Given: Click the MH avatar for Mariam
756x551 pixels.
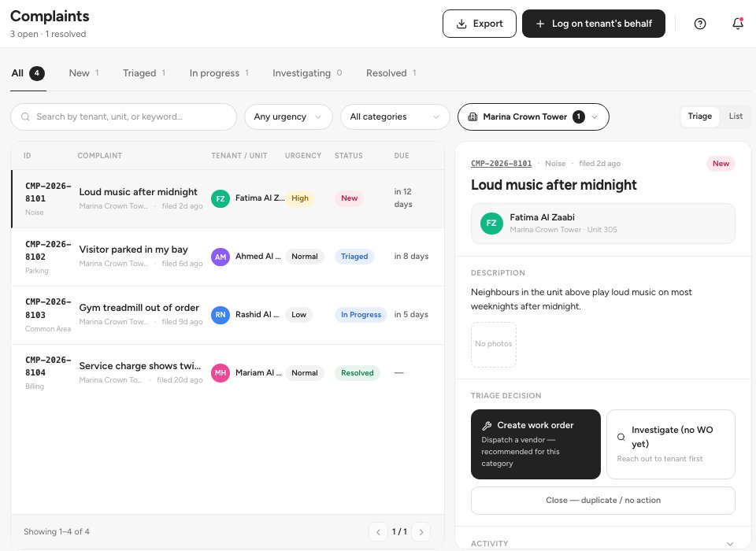Looking at the screenshot, I should (220, 372).
